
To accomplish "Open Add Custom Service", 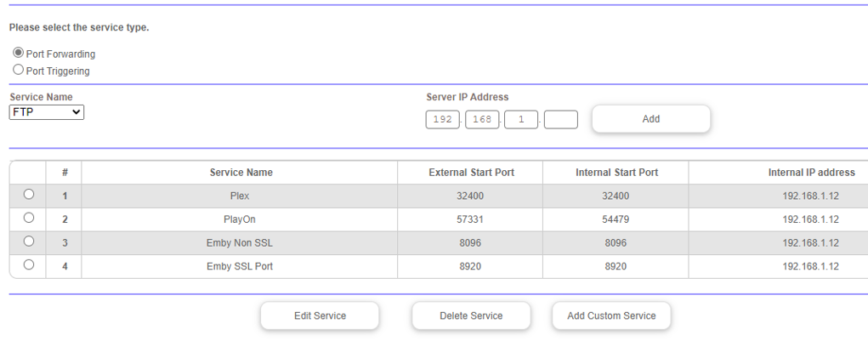I will point(611,315).
